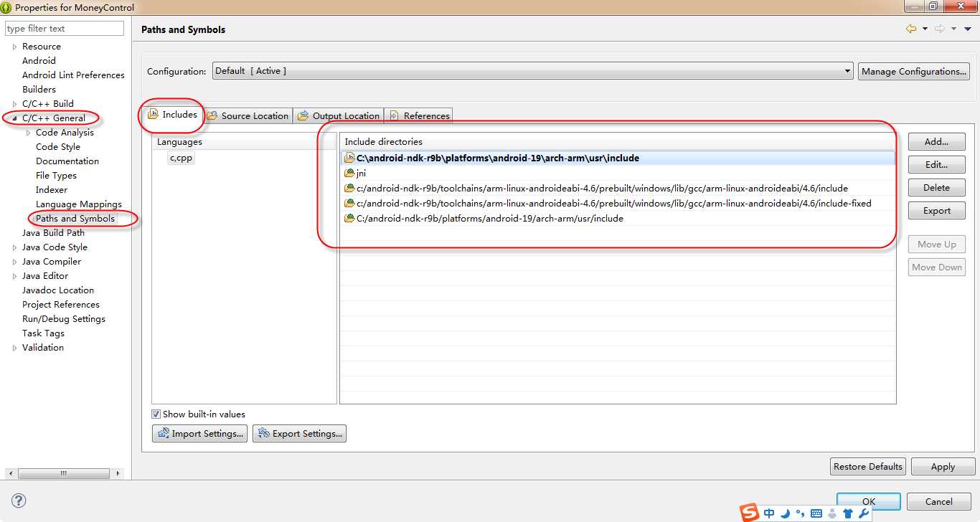The width and height of the screenshot is (980, 522).
Task: Expand the Java Editor node
Action: [x=14, y=276]
